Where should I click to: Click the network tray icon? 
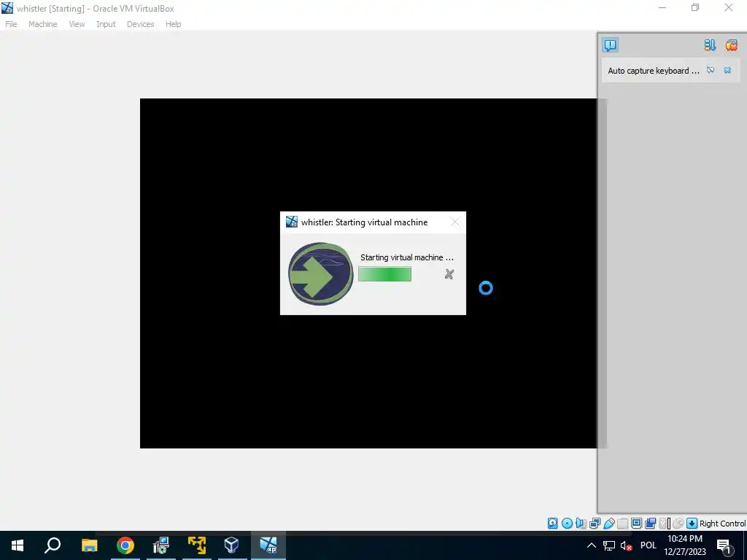click(x=609, y=545)
